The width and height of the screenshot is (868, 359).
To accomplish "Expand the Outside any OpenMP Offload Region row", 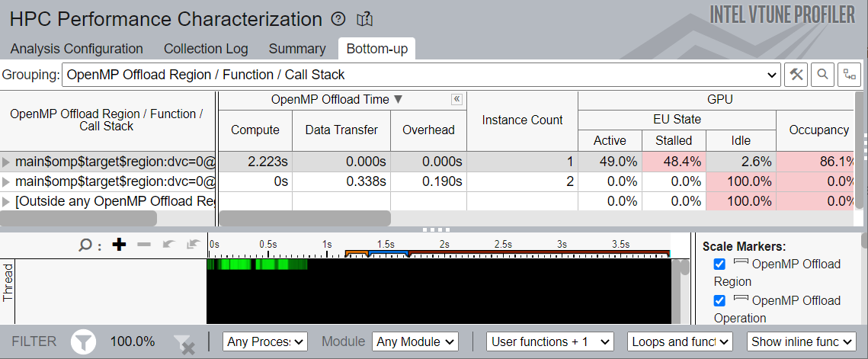I will (6, 202).
